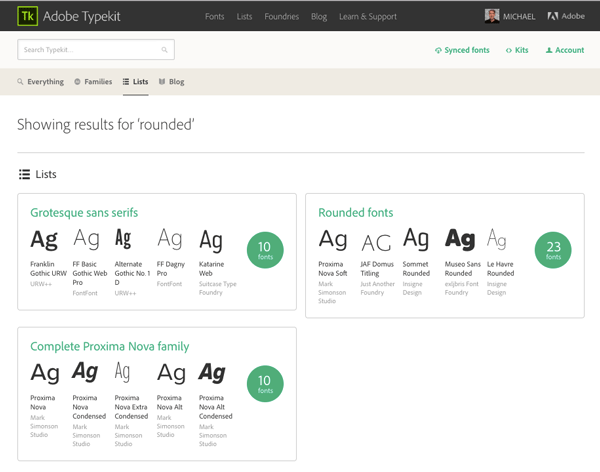Screen dimensions: 600x472
Task: Select Katarine Web Ag sample
Action: click(211, 241)
